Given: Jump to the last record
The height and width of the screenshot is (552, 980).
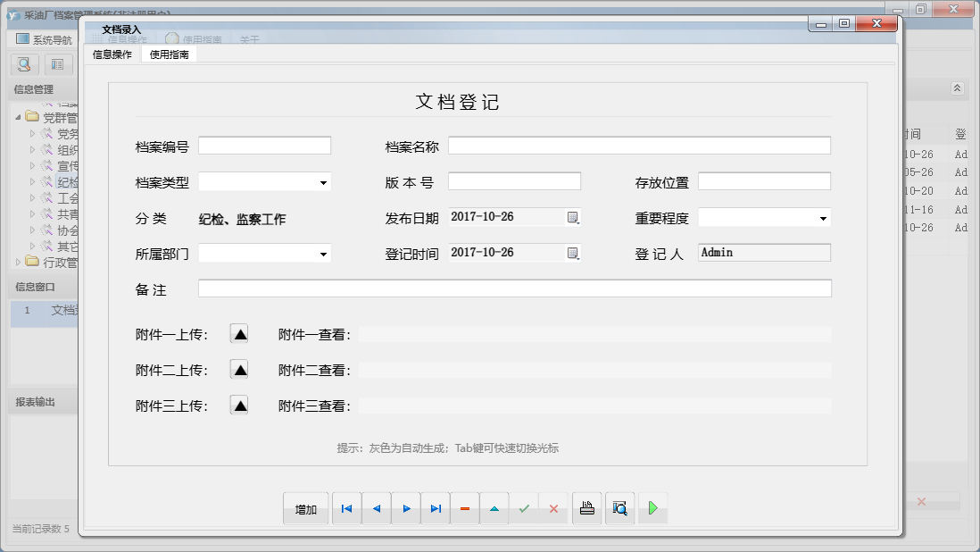Looking at the screenshot, I should coord(436,507).
